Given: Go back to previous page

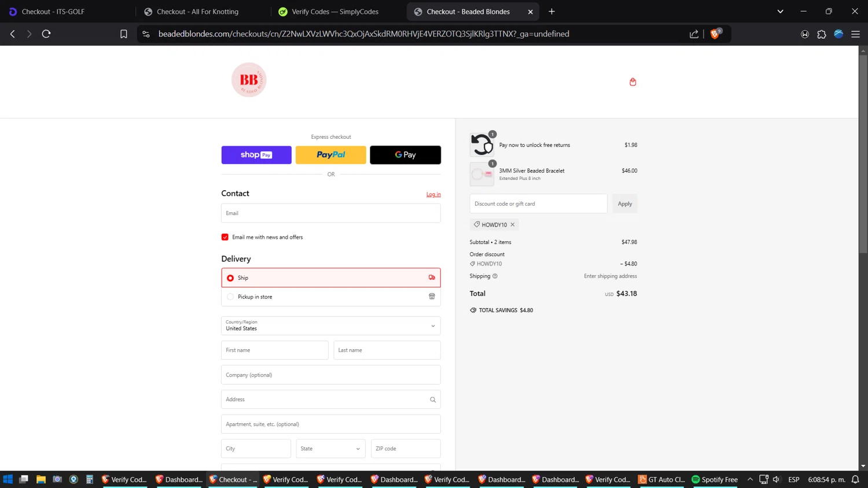Looking at the screenshot, I should [13, 34].
